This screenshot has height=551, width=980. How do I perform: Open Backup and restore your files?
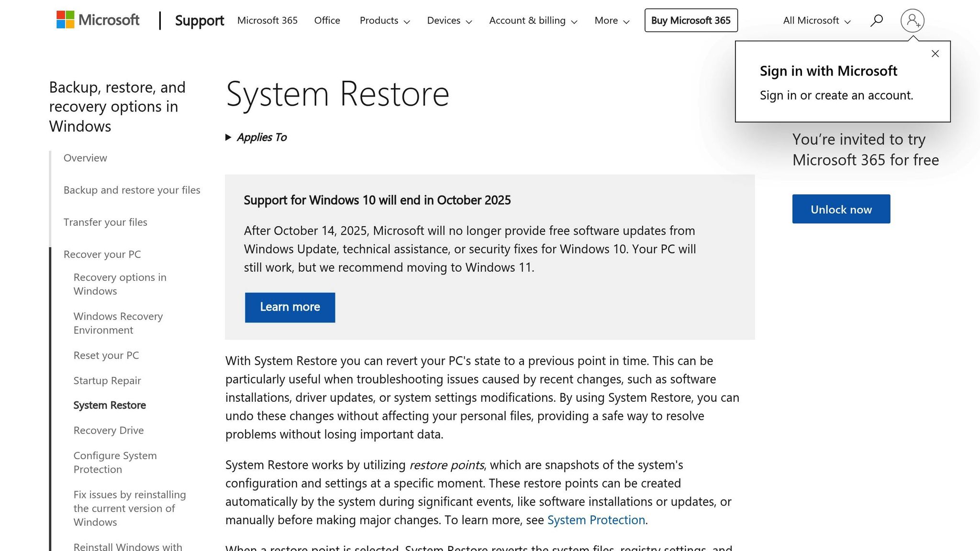[132, 190]
